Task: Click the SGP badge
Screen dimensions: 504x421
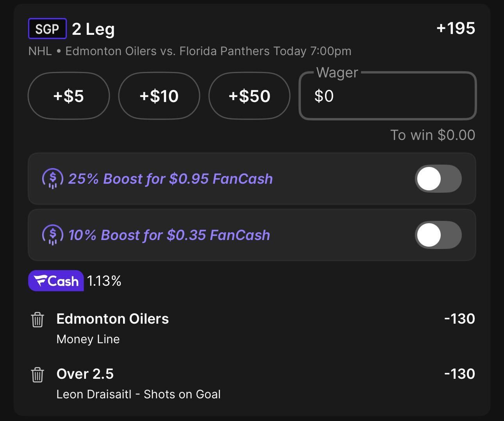Action: click(47, 29)
